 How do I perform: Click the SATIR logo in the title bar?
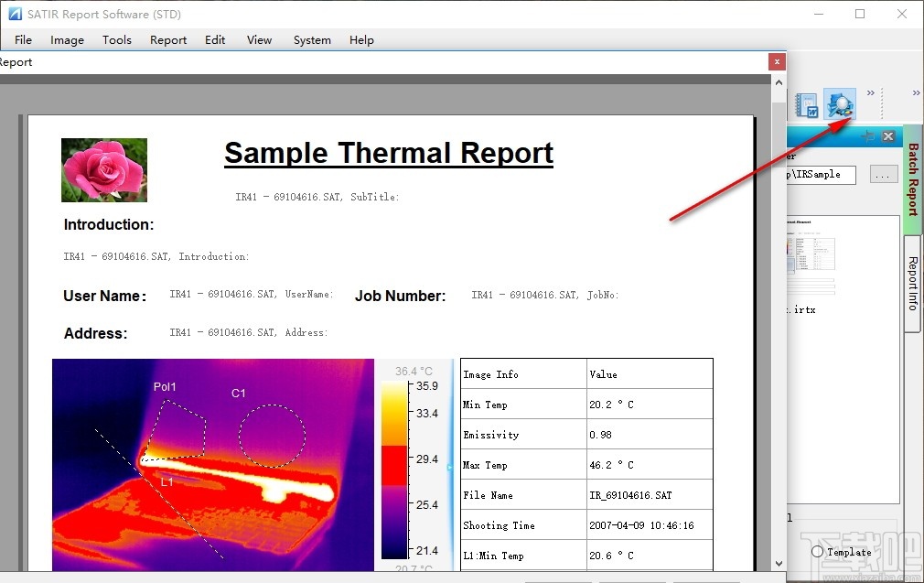14,14
